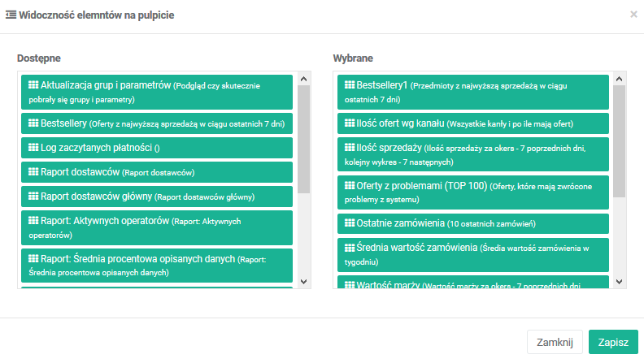The width and height of the screenshot is (644, 363).
Task: Click grid icon next to Ilość ofert wg kanału
Action: coord(350,123)
